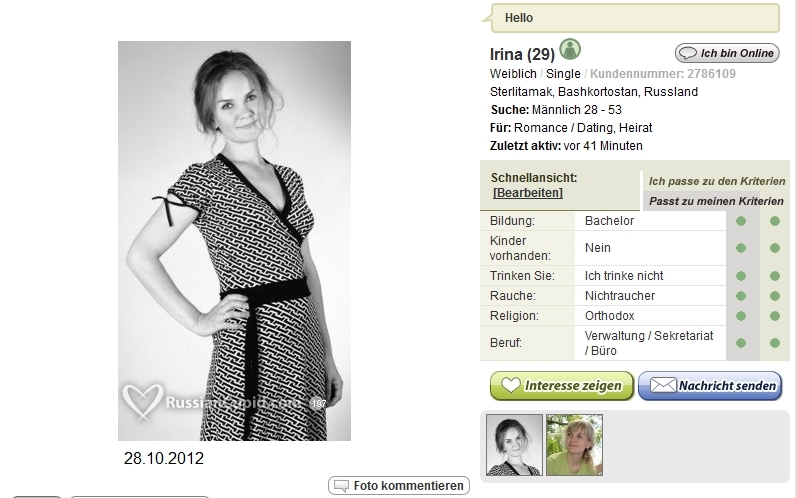The width and height of the screenshot is (797, 498).
Task: Open the Bearbeiten link under Schnellansicht
Action: pyautogui.click(x=528, y=193)
